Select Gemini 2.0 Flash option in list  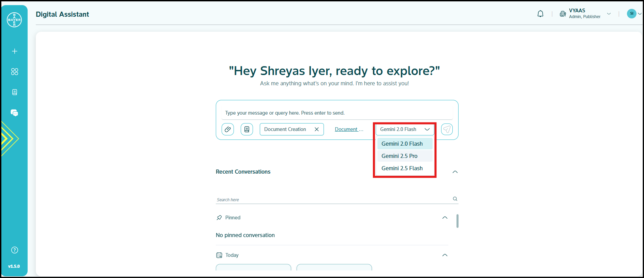(402, 144)
